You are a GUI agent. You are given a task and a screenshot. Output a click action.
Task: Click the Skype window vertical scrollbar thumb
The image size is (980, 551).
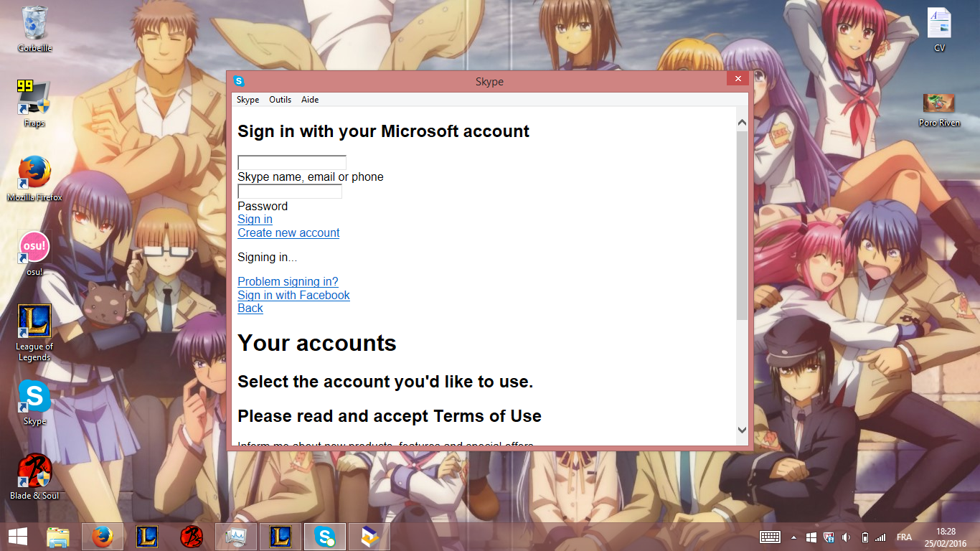pos(742,225)
